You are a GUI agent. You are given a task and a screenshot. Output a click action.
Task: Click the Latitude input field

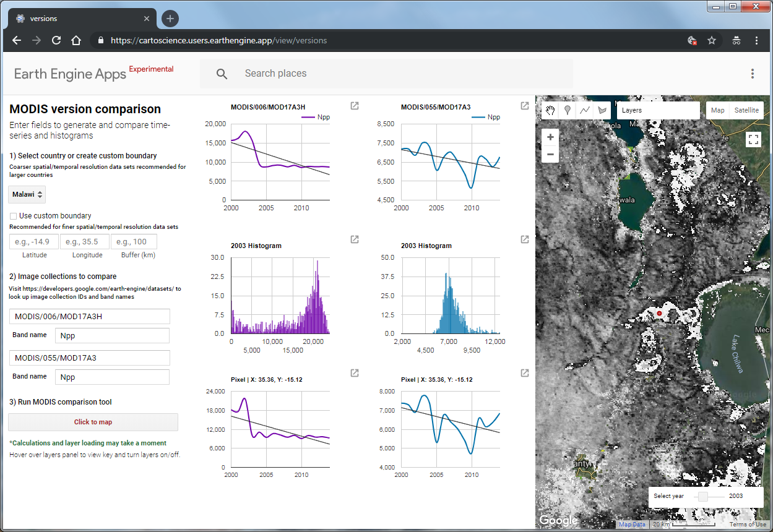(x=34, y=242)
